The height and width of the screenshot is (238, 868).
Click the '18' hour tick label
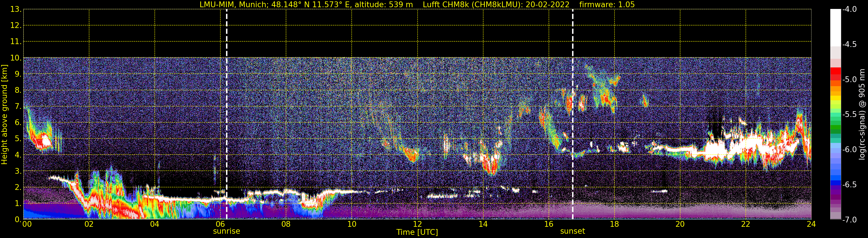(615, 224)
